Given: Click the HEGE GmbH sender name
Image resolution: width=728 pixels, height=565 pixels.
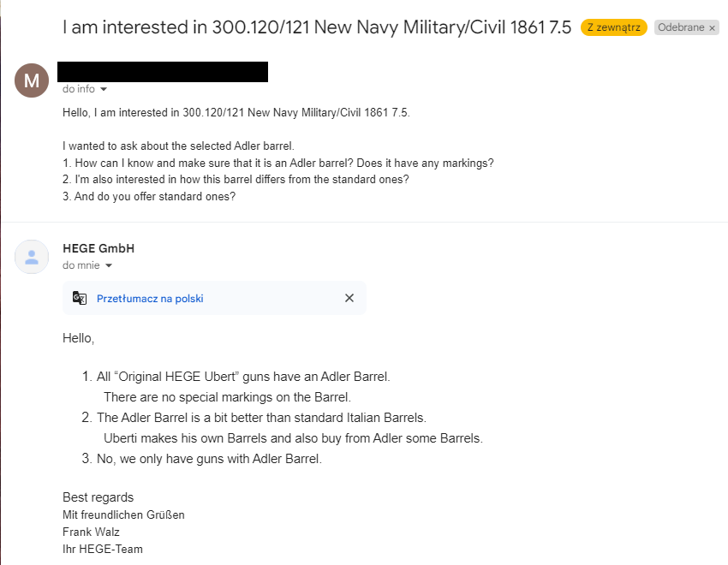Looking at the screenshot, I should coord(98,248).
